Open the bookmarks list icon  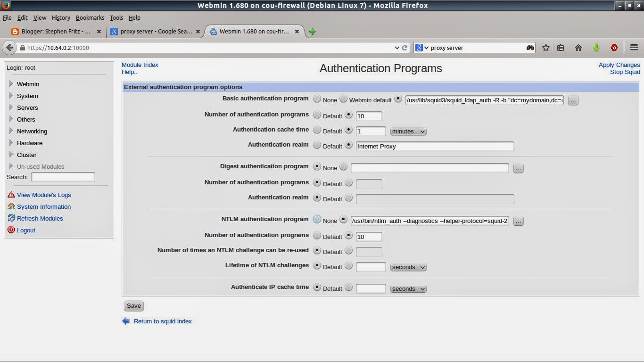pos(561,48)
